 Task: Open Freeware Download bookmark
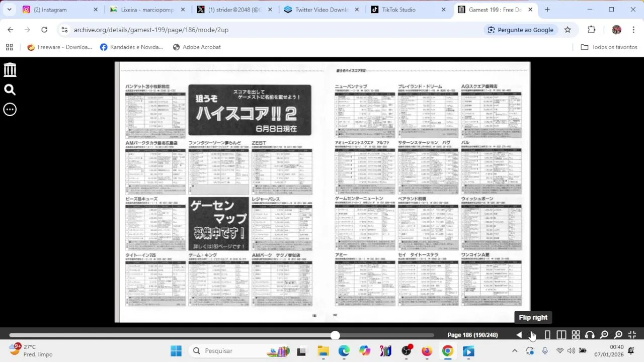click(59, 47)
